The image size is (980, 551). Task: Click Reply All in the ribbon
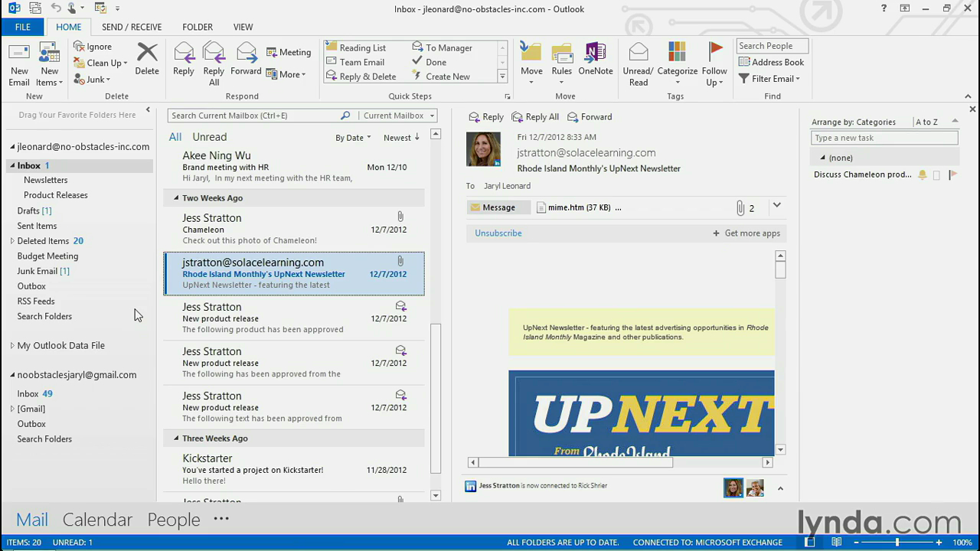pos(214,65)
